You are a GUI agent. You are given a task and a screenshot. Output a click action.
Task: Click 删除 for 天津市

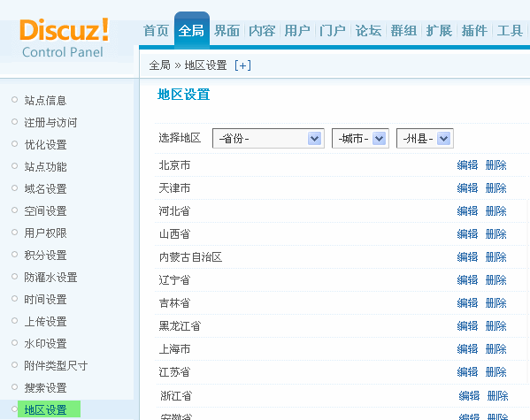tap(495, 187)
